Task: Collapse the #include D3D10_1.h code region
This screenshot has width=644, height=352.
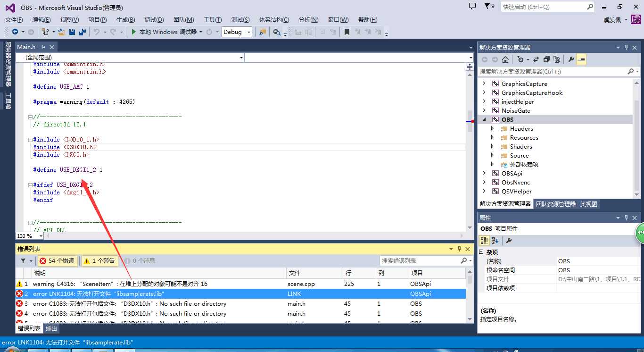Action: (x=30, y=140)
